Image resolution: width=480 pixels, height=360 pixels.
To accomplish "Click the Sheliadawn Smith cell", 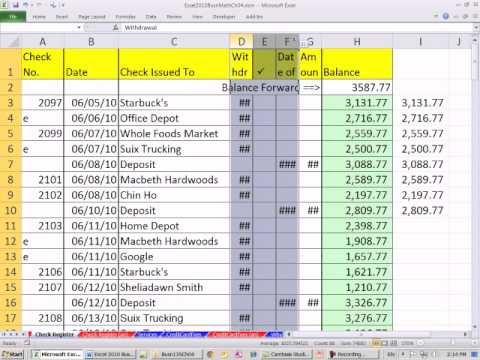I will tap(174, 287).
